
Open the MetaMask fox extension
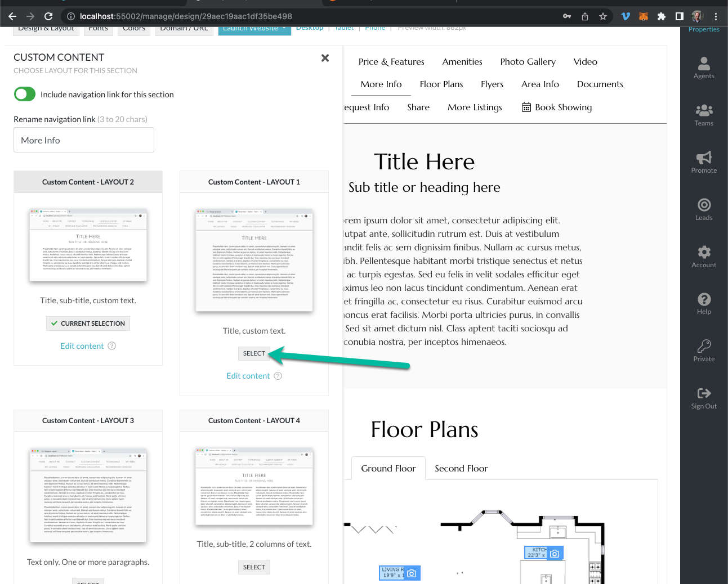[644, 16]
